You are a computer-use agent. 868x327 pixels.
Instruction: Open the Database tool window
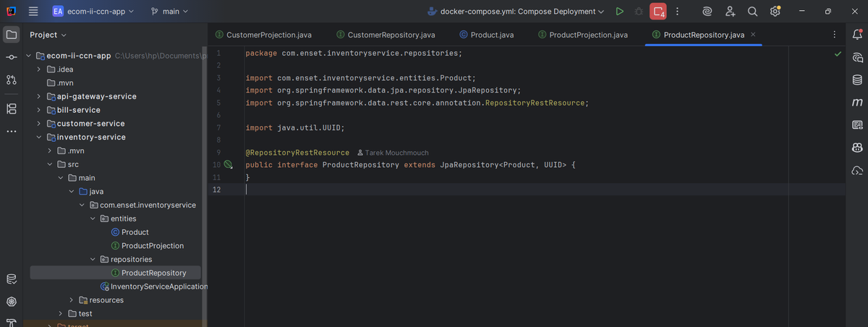pos(857,80)
